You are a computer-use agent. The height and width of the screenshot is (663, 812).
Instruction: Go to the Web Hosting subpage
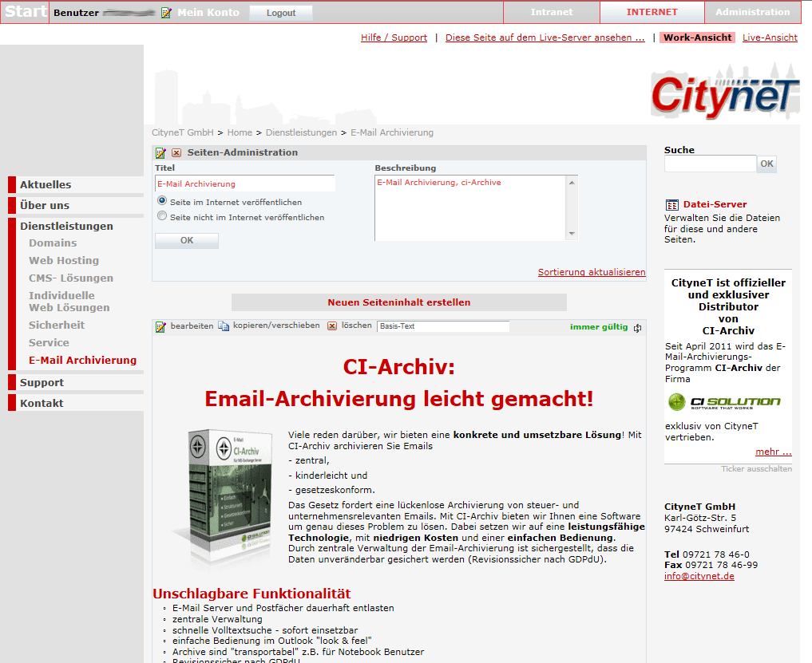[x=64, y=261]
